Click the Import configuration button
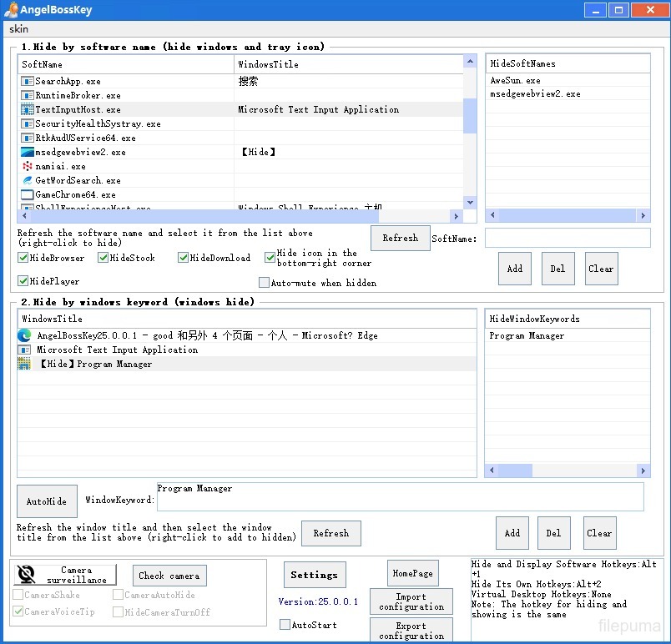Viewport: 671px width, 644px height. point(411,601)
